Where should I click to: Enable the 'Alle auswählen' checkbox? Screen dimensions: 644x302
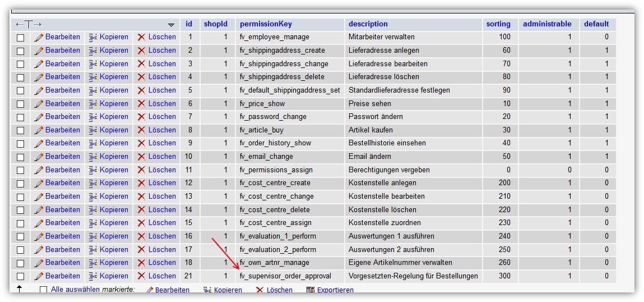(44, 290)
